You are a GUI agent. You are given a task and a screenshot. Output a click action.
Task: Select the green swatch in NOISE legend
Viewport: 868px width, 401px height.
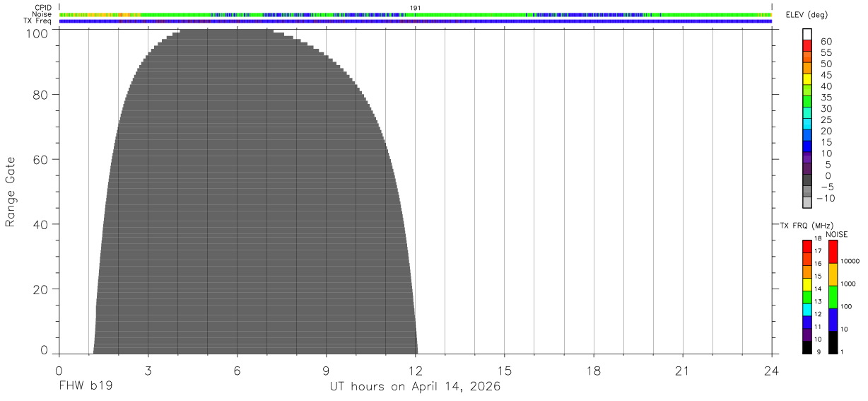pos(833,297)
